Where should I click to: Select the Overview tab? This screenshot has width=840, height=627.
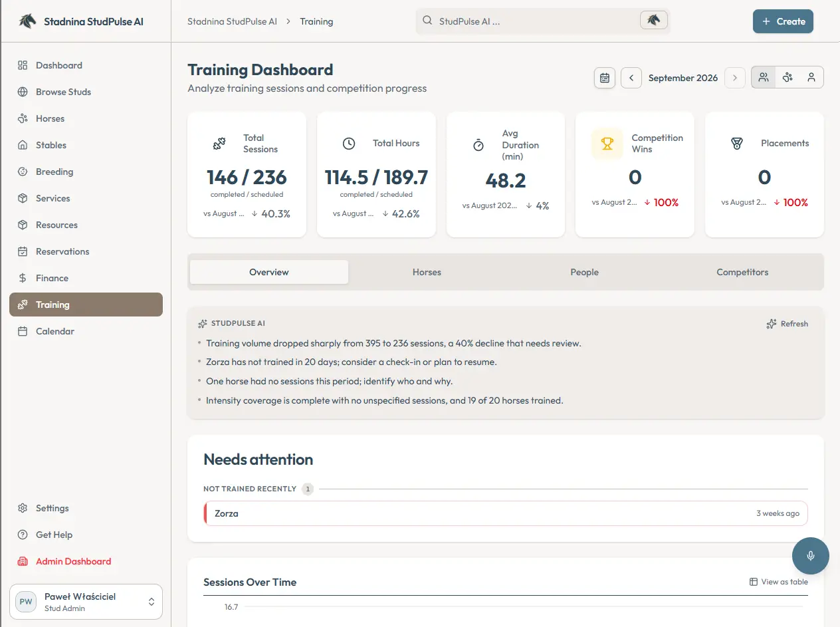(269, 272)
